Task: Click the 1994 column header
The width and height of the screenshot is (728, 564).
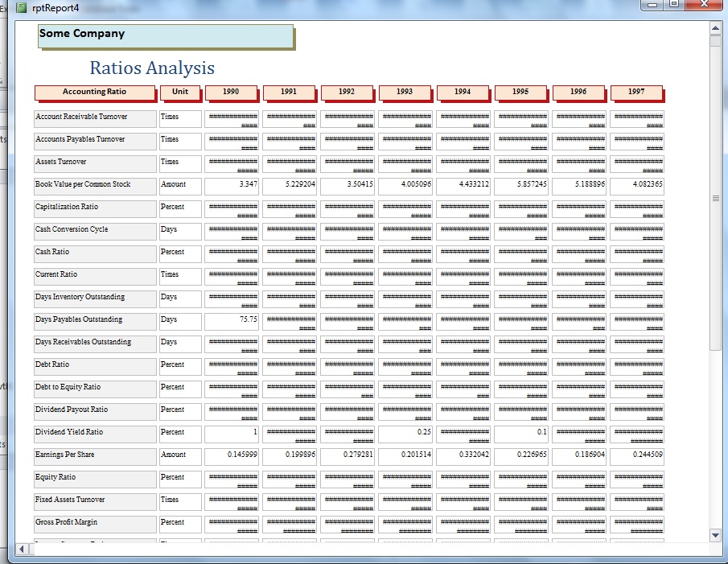Action: pyautogui.click(x=463, y=92)
